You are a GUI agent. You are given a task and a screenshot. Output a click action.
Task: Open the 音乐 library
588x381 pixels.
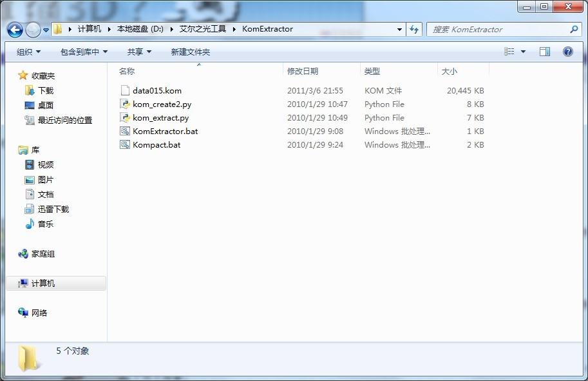pos(46,224)
